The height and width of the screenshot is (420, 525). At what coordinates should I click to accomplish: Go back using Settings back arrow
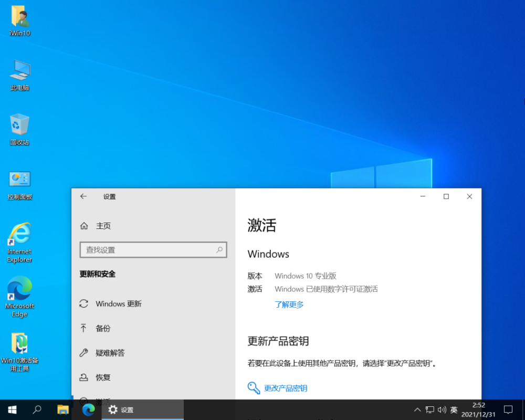coord(83,196)
